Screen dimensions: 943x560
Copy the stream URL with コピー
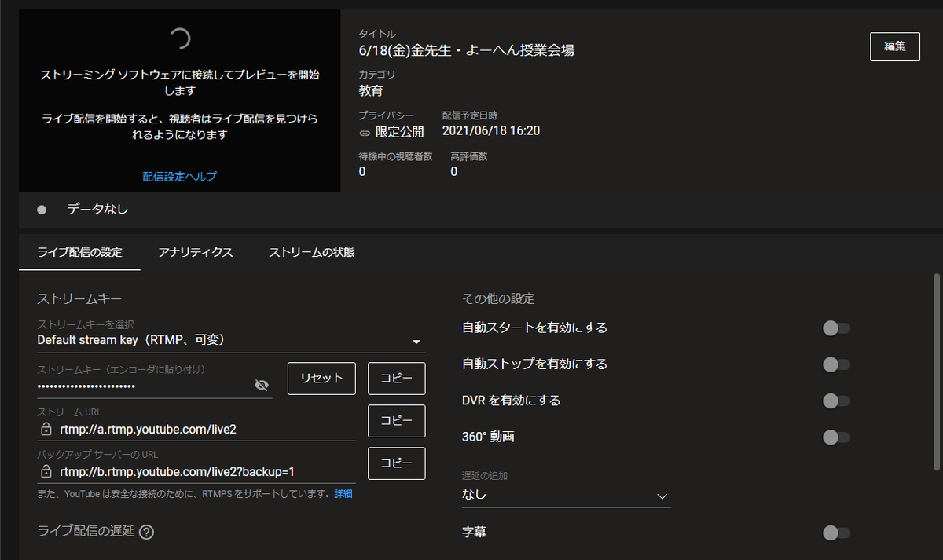(396, 421)
